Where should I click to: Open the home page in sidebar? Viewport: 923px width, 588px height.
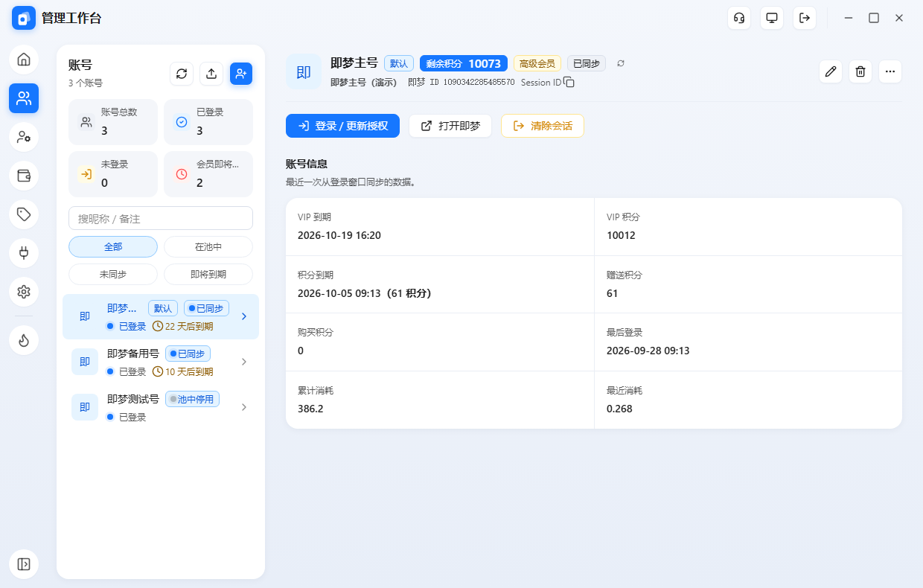point(24,60)
